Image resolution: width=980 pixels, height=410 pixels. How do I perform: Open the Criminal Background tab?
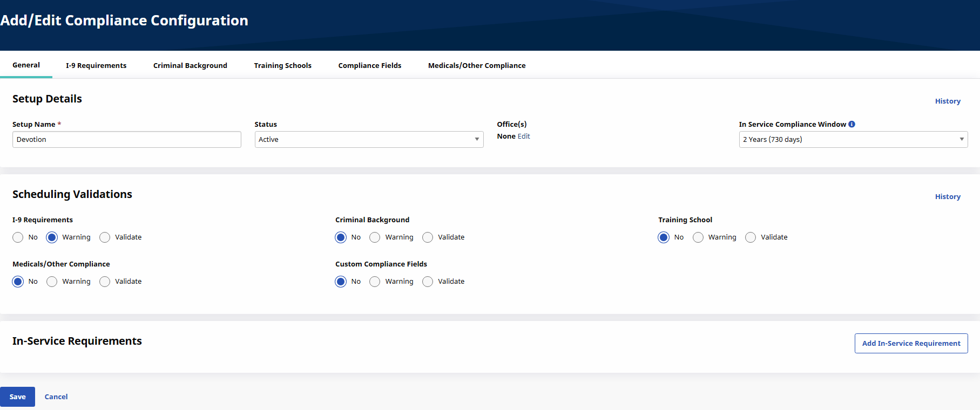[190, 65]
